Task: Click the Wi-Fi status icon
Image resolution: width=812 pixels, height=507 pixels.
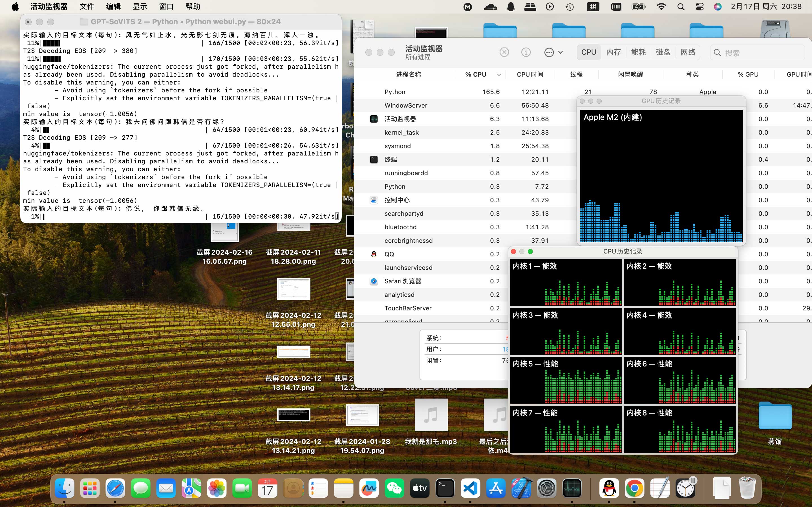Action: [661, 7]
